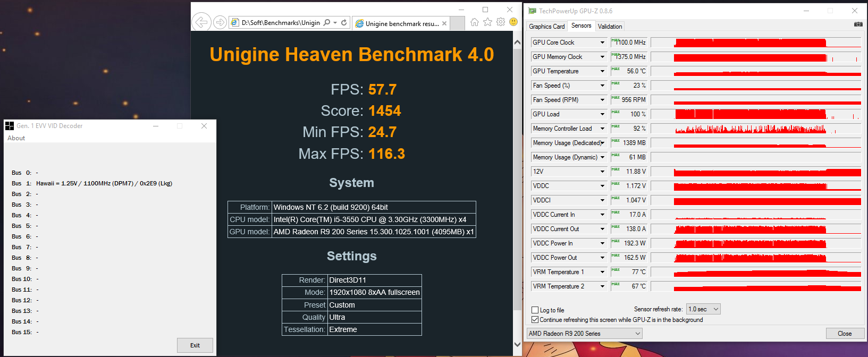Switch to the Validation tab
The width and height of the screenshot is (868, 357).
tap(610, 26)
